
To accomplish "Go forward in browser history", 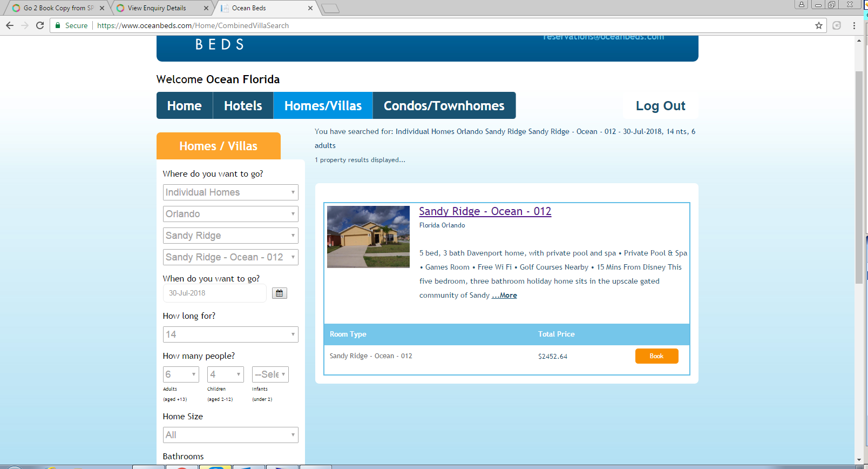I will coord(25,25).
